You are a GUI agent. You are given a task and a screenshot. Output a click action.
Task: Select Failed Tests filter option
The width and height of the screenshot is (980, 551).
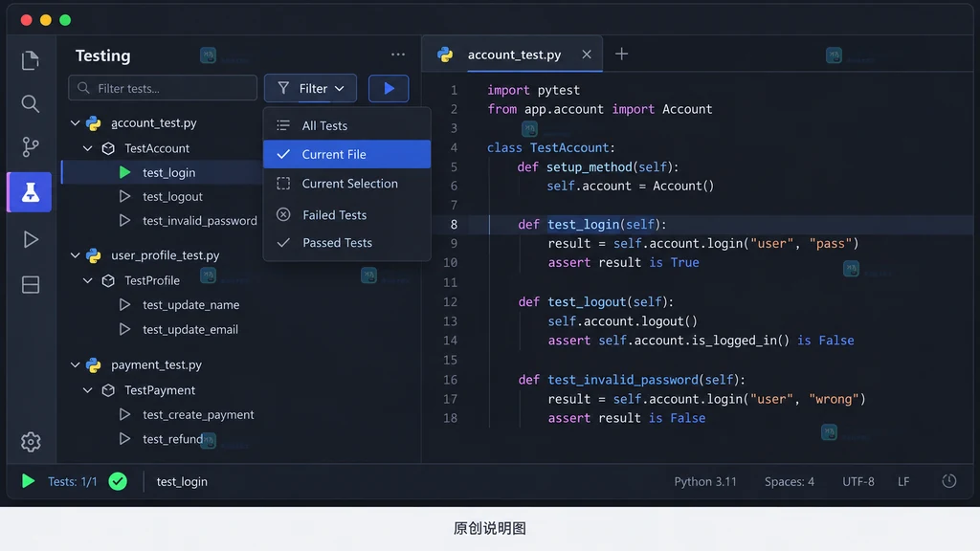(346, 215)
